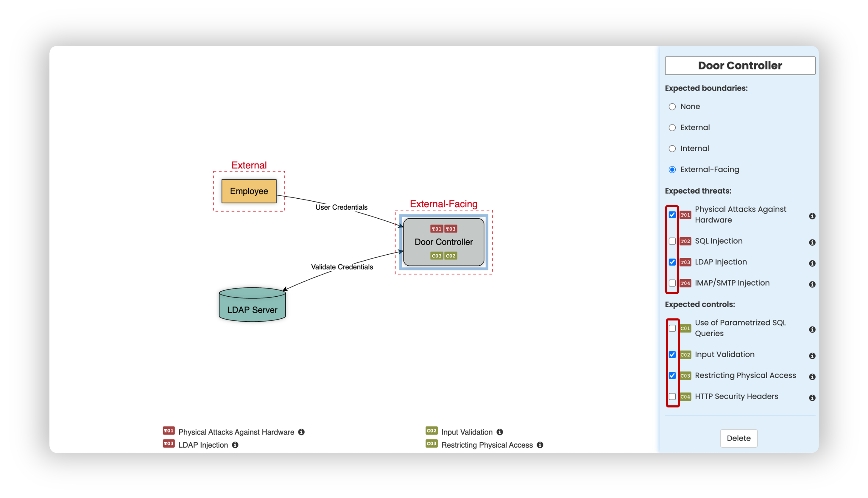Click the T01 badge in the side panel
868x498 pixels.
click(x=685, y=215)
